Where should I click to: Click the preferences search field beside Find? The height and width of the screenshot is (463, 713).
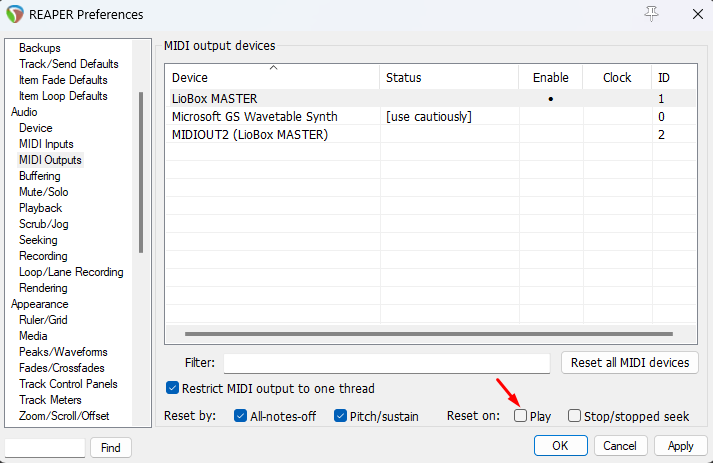pos(45,448)
